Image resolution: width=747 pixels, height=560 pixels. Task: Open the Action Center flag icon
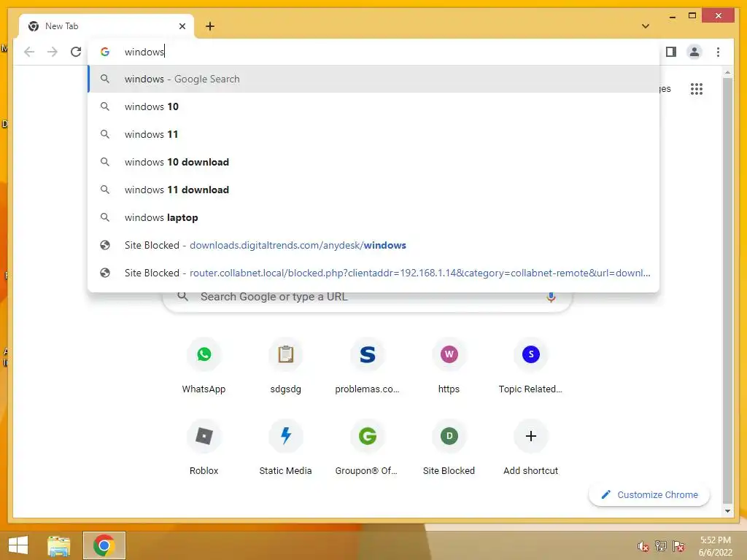tap(678, 546)
